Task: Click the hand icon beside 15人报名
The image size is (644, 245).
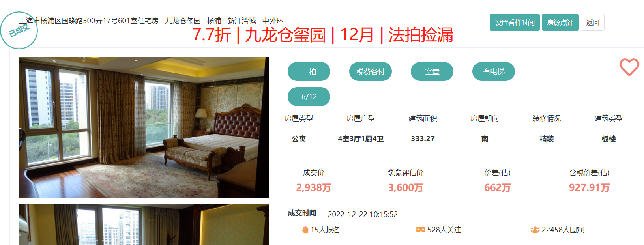Action: point(305,230)
